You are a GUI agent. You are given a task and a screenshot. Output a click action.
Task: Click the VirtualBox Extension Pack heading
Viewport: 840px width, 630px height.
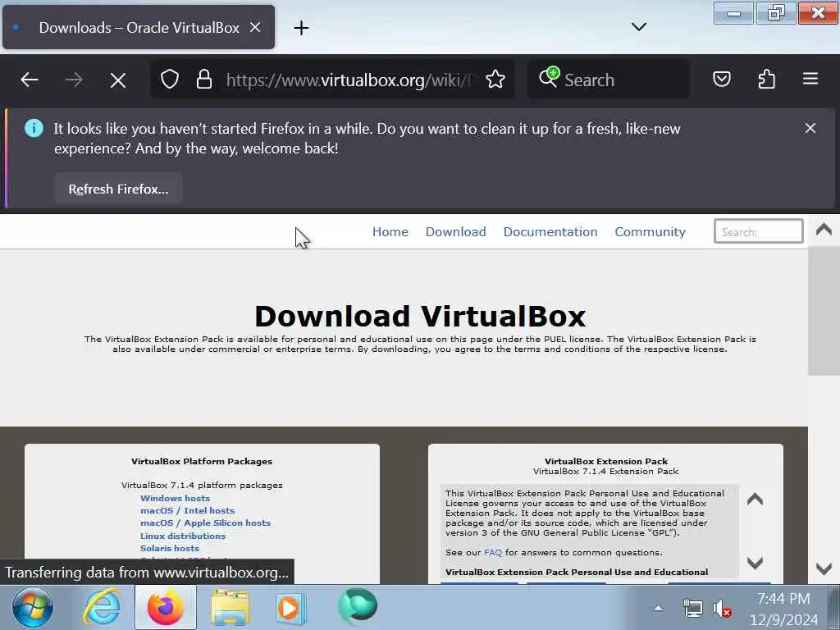pyautogui.click(x=606, y=461)
